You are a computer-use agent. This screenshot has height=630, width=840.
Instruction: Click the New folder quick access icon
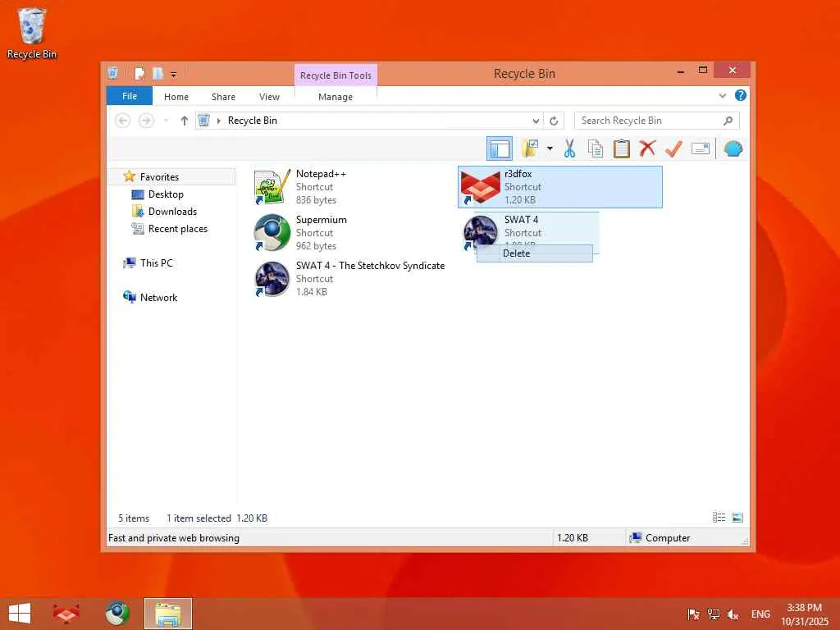click(x=158, y=73)
